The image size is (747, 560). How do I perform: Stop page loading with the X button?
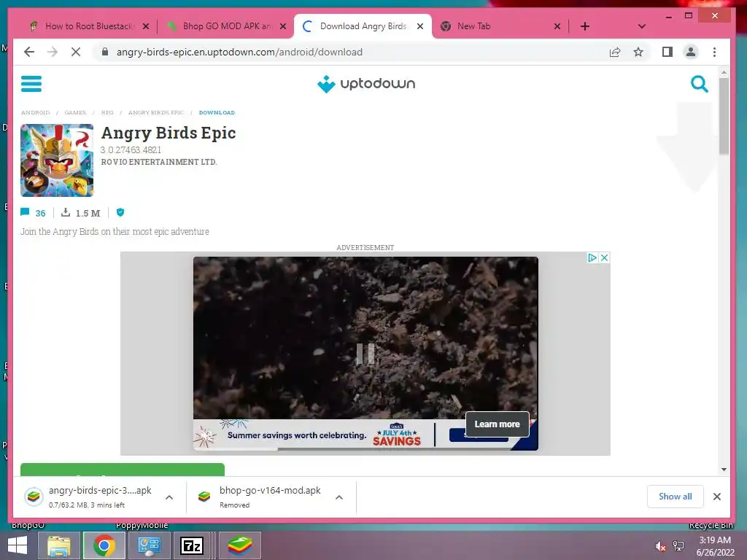[76, 52]
